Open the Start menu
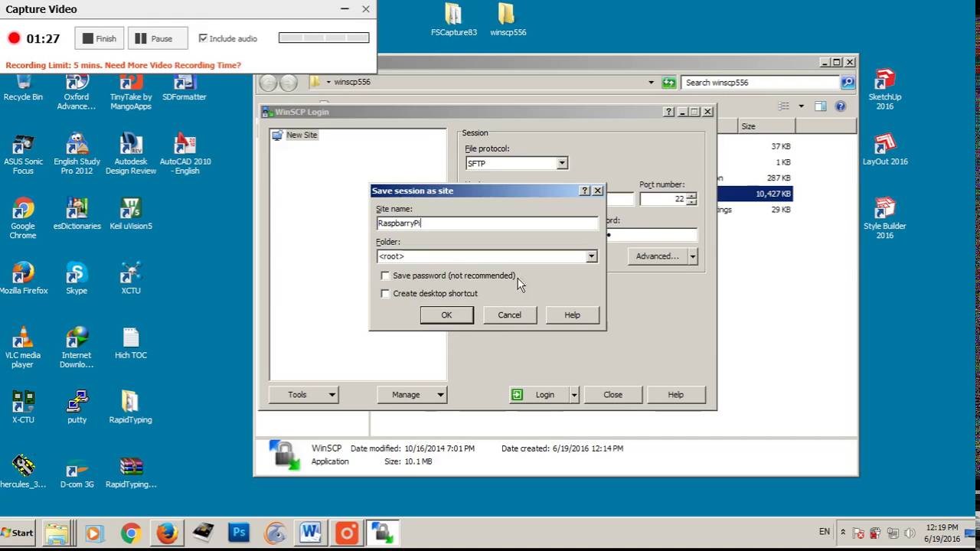The height and width of the screenshot is (551, 980). tap(18, 533)
